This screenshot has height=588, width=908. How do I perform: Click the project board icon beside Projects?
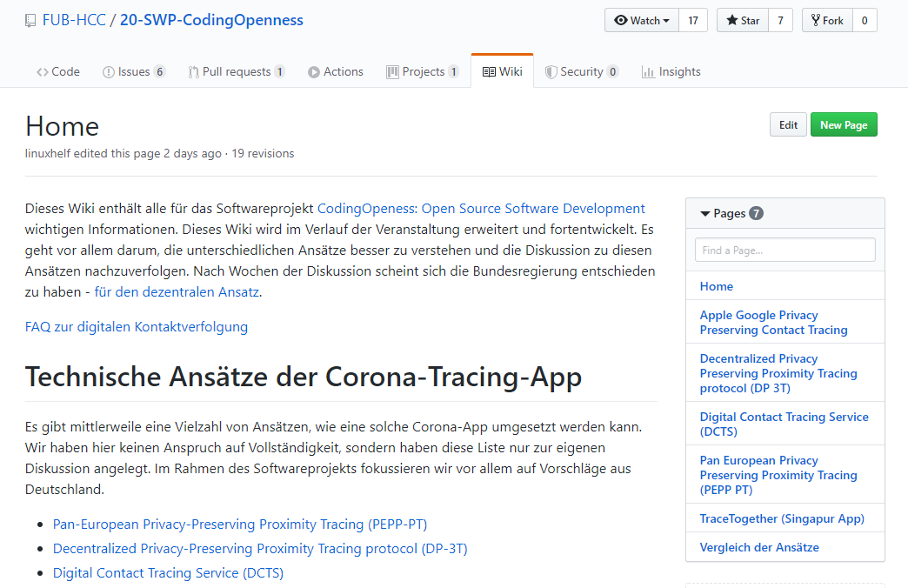pos(391,71)
